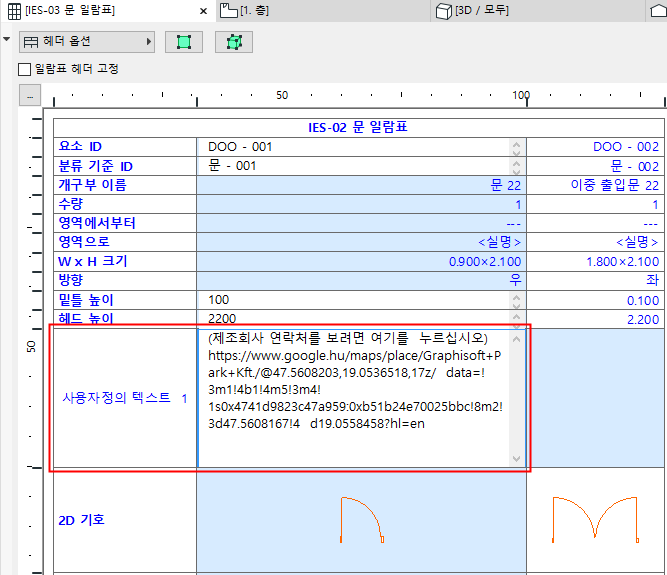The height and width of the screenshot is (575, 667).
Task: Click the select-in-floor-plan green square icon
Action: click(184, 42)
